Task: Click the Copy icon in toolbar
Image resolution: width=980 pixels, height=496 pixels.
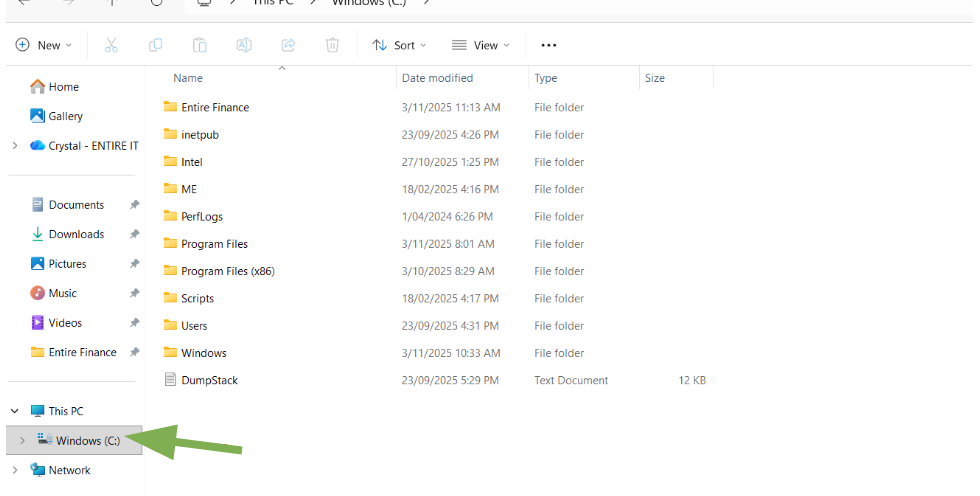Action: 155,45
